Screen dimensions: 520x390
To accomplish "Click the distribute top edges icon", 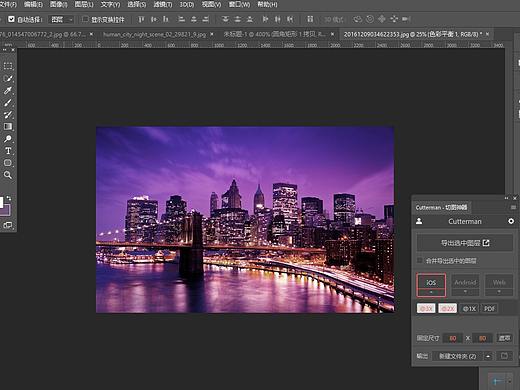I will point(226,19).
